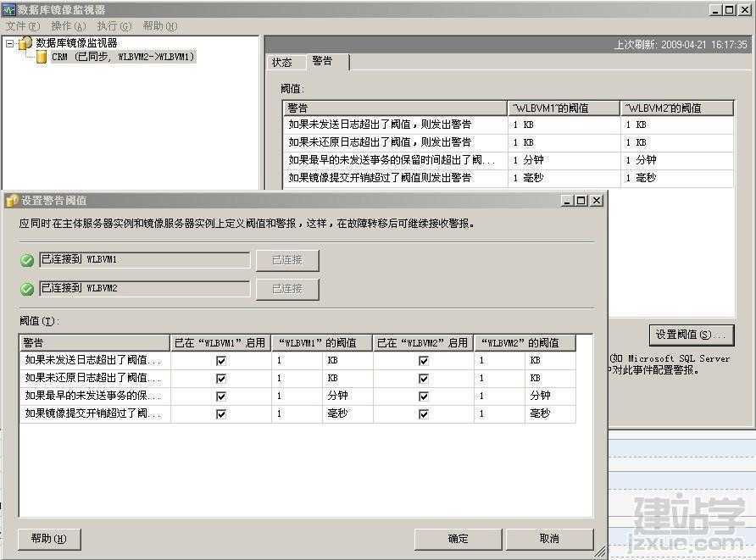Viewport: 756px width, 560px height.
Task: Select the CRM (已同步, WLBVM2->WLBVM1) tree node
Action: pos(123,57)
